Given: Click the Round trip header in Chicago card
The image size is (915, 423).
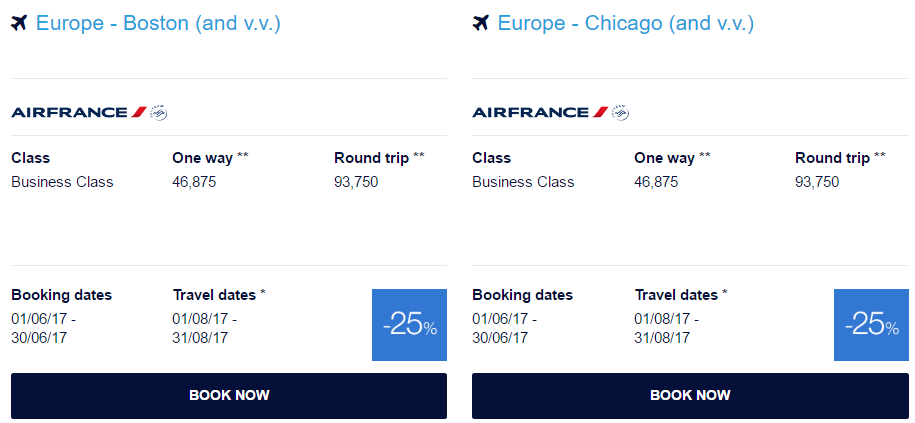Looking at the screenshot, I should 840,158.
